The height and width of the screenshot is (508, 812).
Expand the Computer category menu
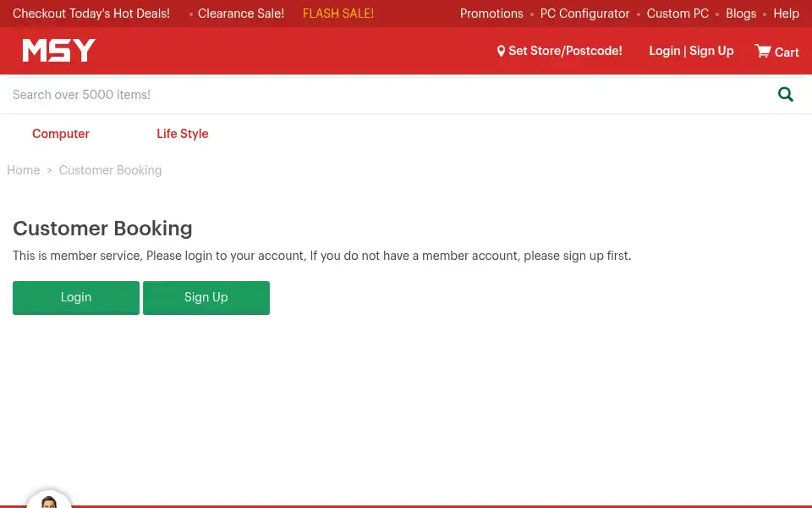click(x=61, y=134)
